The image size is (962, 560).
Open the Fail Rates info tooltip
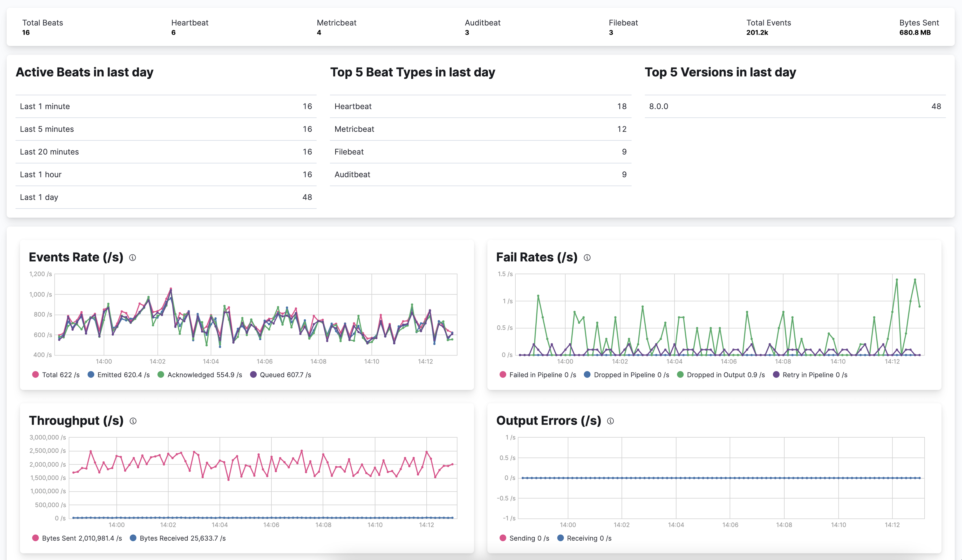587,257
